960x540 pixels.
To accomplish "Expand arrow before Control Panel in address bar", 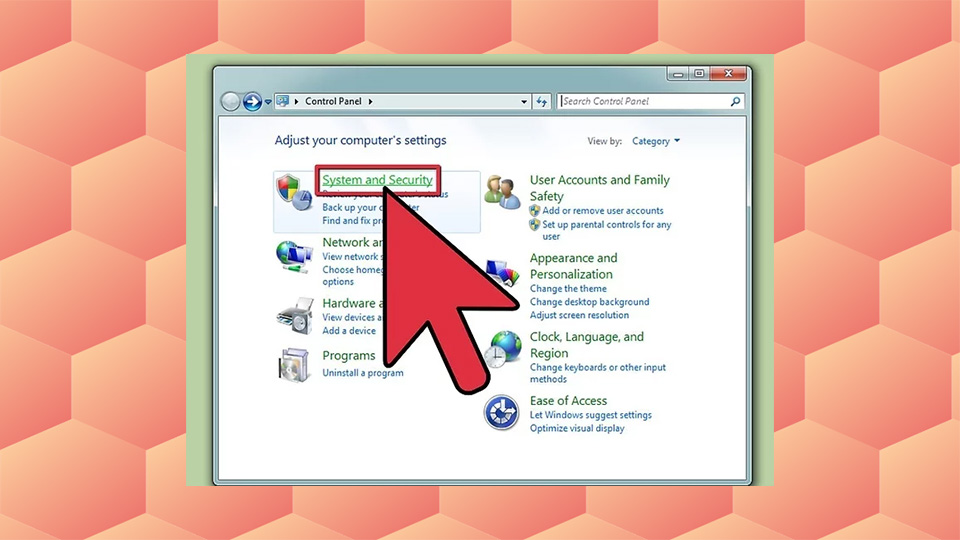I will 296,102.
